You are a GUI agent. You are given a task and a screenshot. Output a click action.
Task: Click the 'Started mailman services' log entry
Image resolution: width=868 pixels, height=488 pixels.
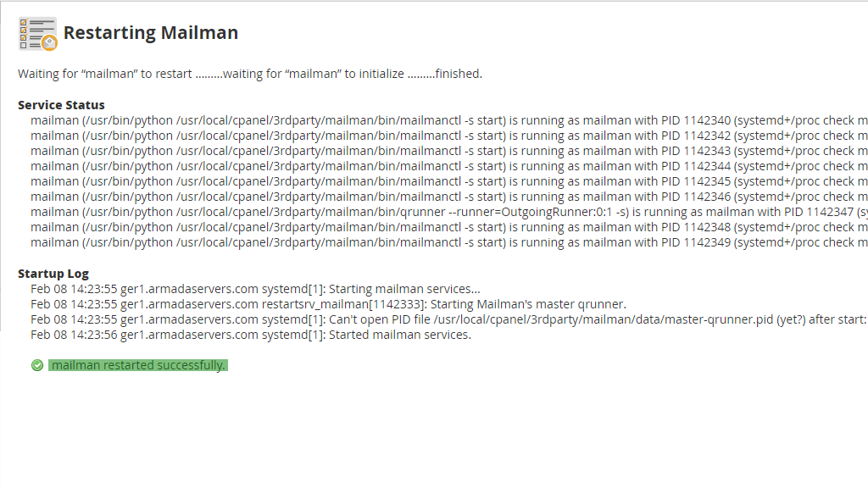click(x=251, y=335)
